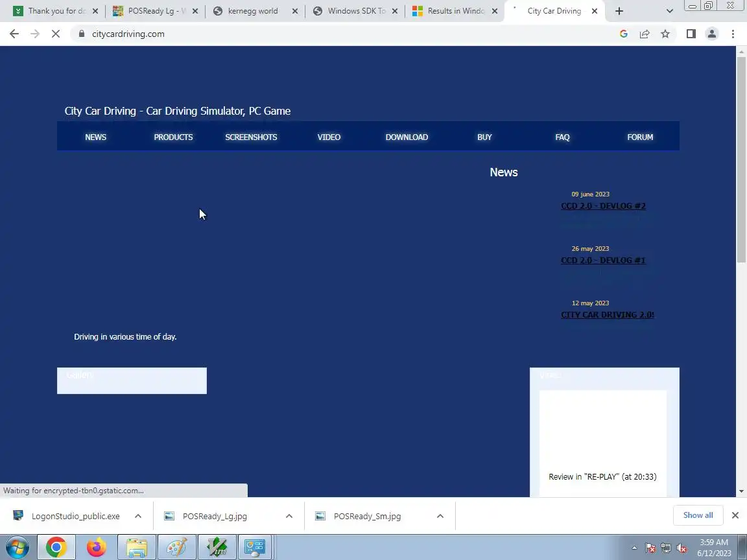Image resolution: width=747 pixels, height=560 pixels.
Task: Open the taskbar clock and date
Action: pos(714,548)
